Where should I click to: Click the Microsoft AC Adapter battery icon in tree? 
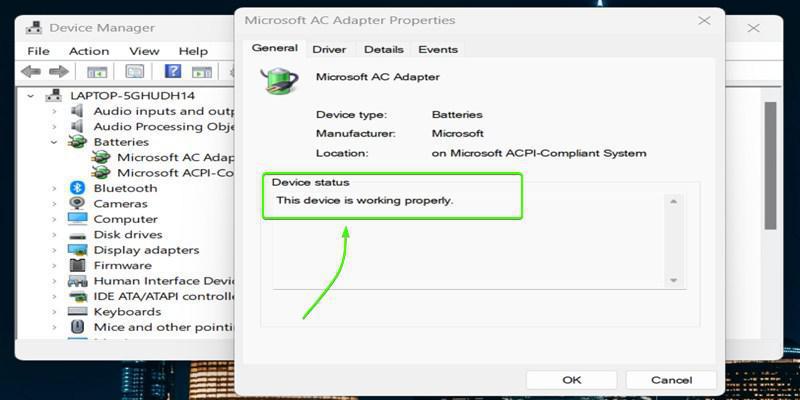click(x=101, y=157)
